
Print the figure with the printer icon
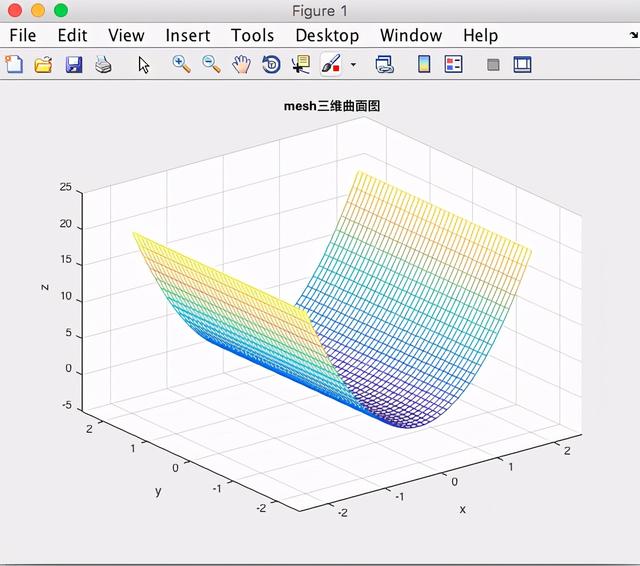click(x=103, y=64)
